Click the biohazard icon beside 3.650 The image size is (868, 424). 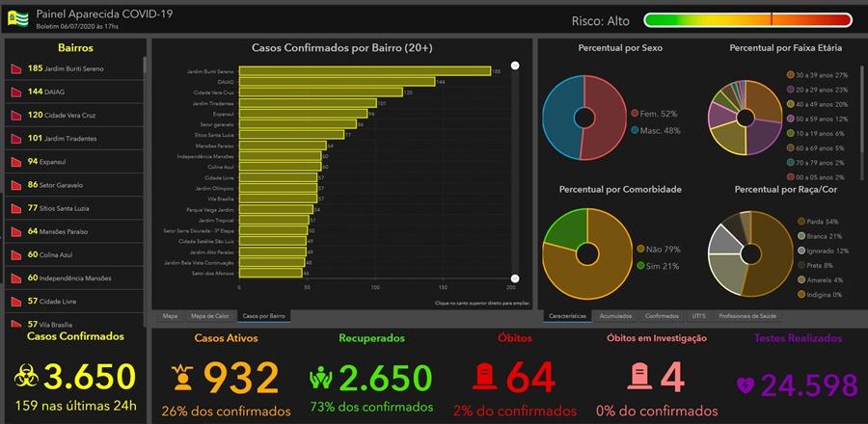click(x=26, y=376)
